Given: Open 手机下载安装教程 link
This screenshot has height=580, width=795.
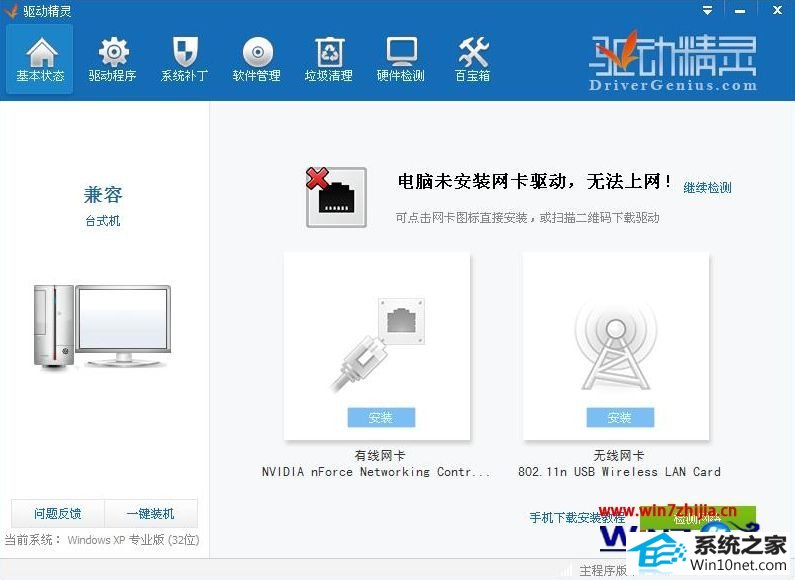Looking at the screenshot, I should (x=577, y=518).
